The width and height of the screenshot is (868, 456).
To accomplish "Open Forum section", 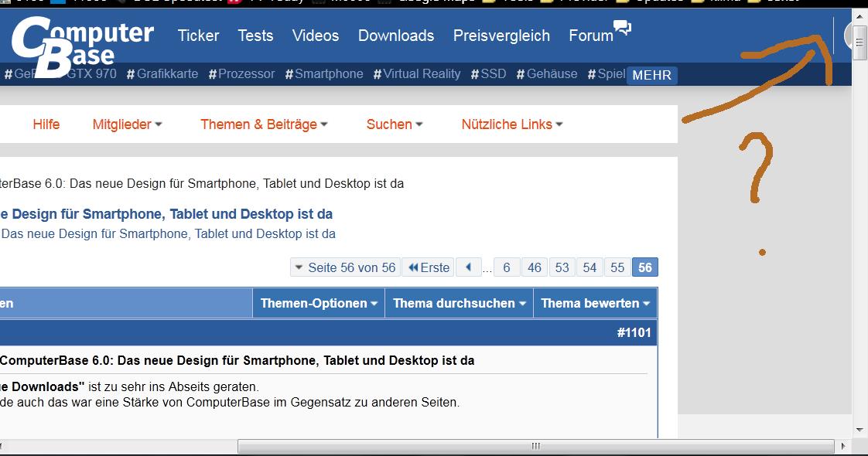I will pyautogui.click(x=591, y=36).
